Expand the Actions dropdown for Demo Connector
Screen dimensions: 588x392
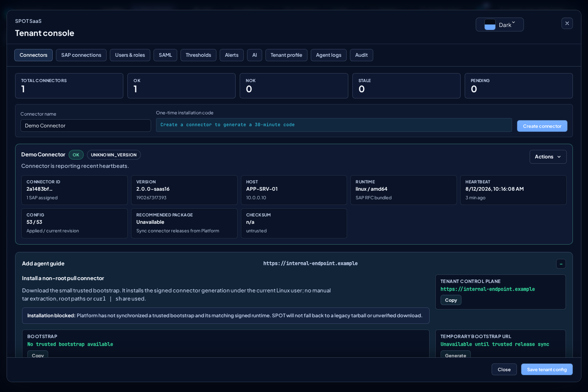548,157
